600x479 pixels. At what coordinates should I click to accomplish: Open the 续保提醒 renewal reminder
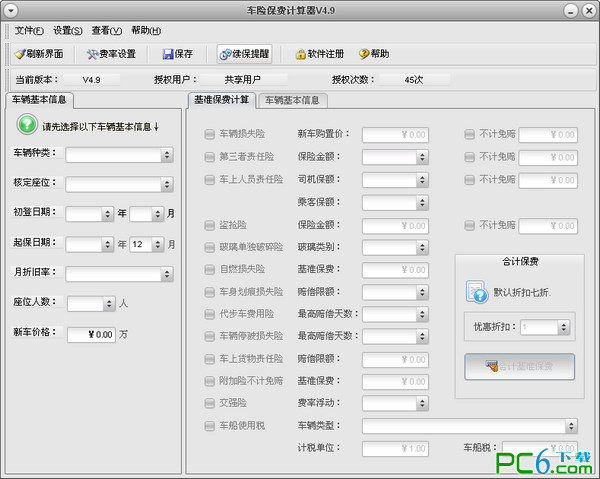[245, 54]
